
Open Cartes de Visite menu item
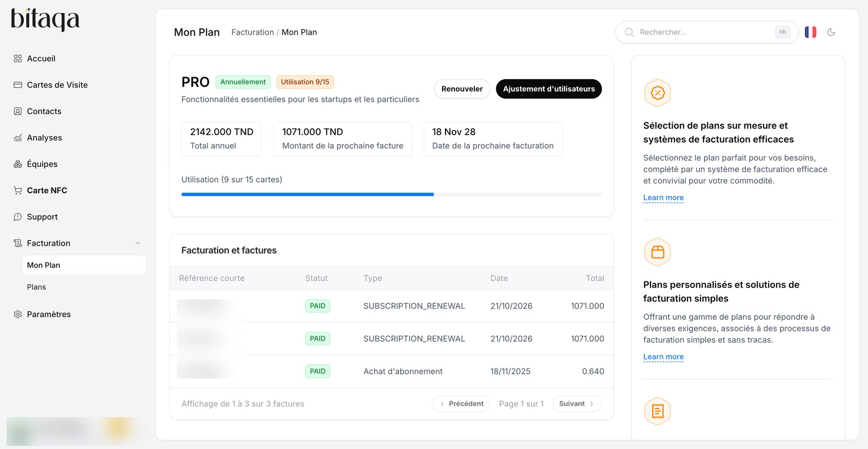click(x=57, y=85)
